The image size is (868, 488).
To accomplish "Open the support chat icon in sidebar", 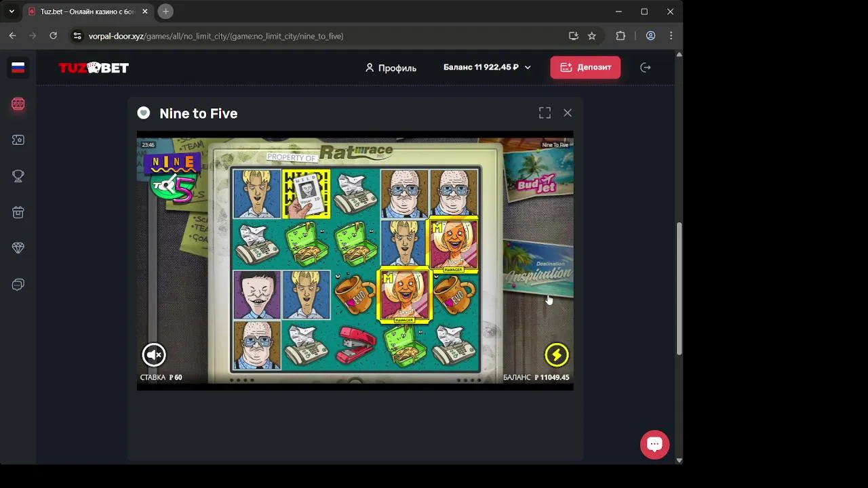I will (x=18, y=285).
